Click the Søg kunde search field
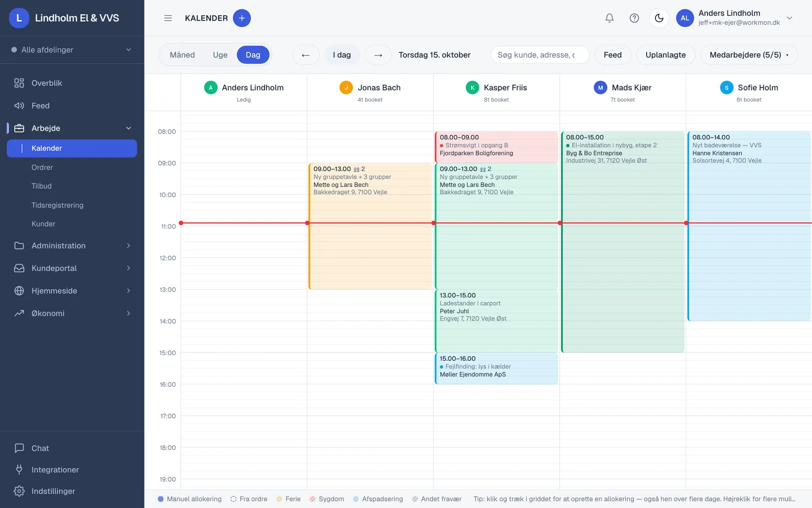Screen dimensions: 812x508 tap(540, 55)
